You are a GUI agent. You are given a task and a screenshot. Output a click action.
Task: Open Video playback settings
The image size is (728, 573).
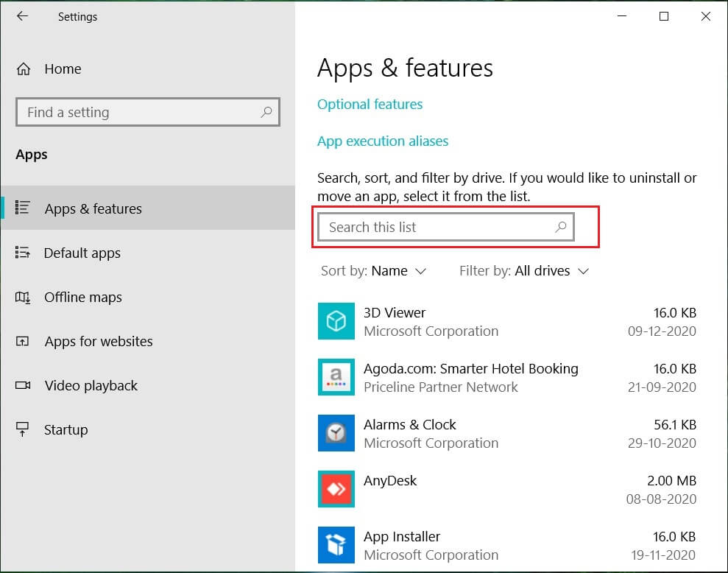pos(91,386)
